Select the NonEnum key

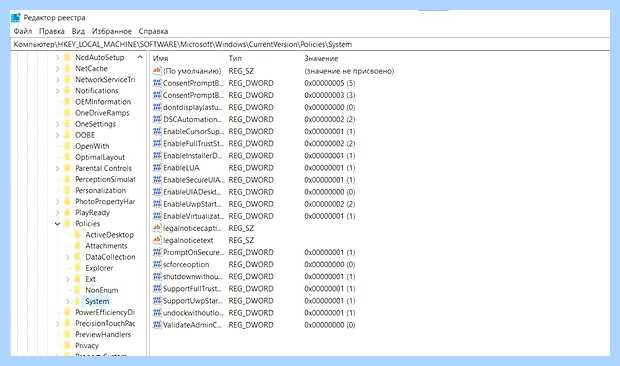[102, 290]
